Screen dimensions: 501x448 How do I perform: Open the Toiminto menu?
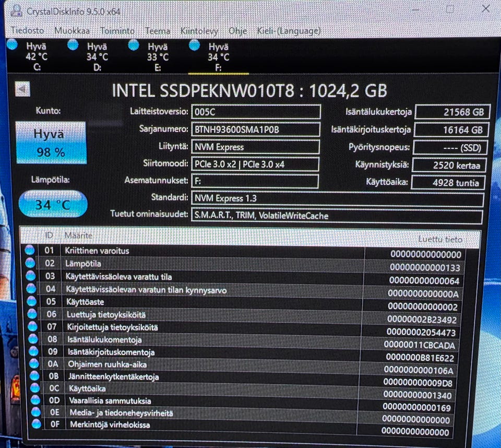pos(117,31)
